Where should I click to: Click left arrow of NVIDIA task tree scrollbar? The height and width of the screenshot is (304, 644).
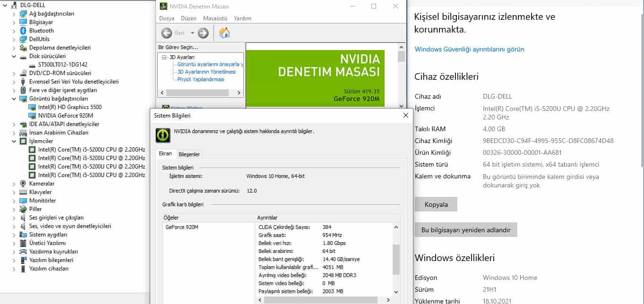[162, 93]
